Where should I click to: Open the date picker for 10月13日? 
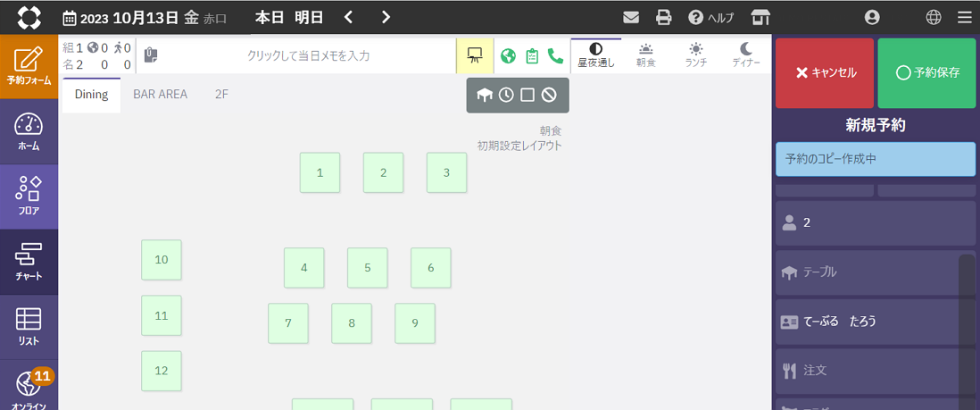tap(145, 17)
